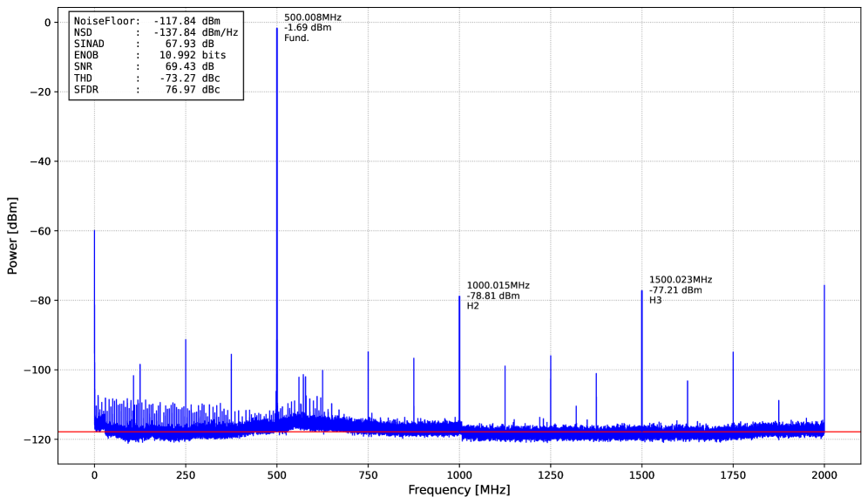Click the x-axis tick label 2000

(824, 475)
